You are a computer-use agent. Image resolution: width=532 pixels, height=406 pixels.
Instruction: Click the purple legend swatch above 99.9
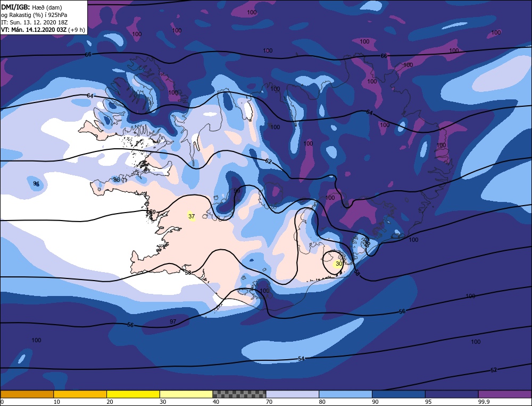click(x=505, y=394)
